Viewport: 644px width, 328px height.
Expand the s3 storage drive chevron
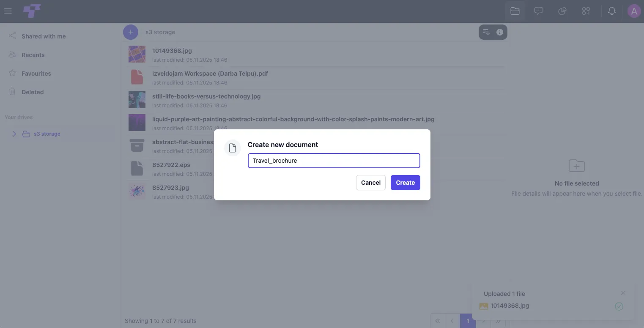pos(14,134)
